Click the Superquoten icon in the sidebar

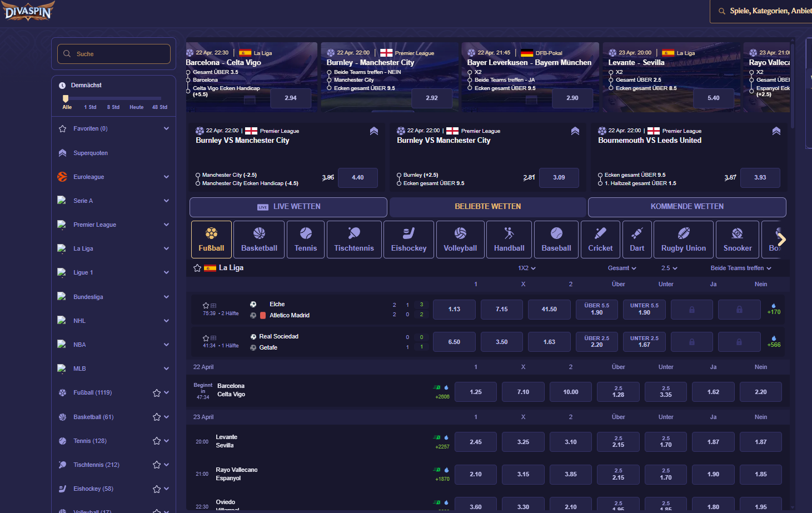(63, 152)
